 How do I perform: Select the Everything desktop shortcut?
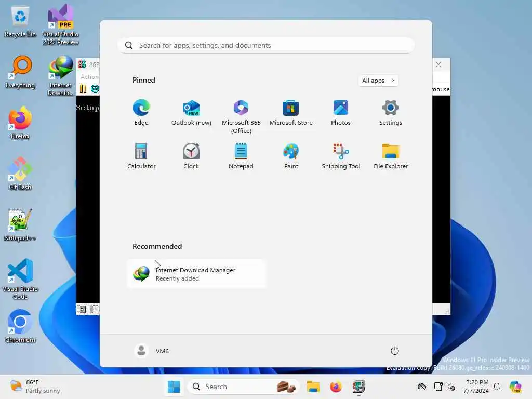point(20,72)
